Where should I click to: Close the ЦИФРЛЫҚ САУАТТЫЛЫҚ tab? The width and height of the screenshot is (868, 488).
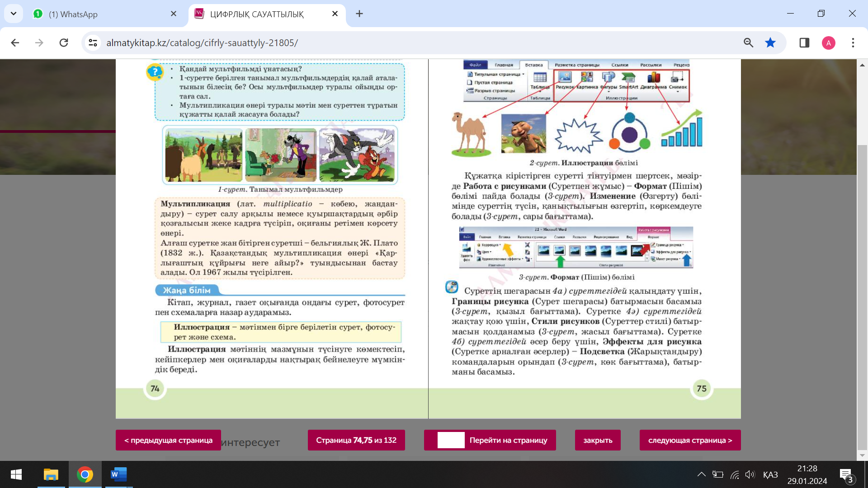pyautogui.click(x=335, y=14)
